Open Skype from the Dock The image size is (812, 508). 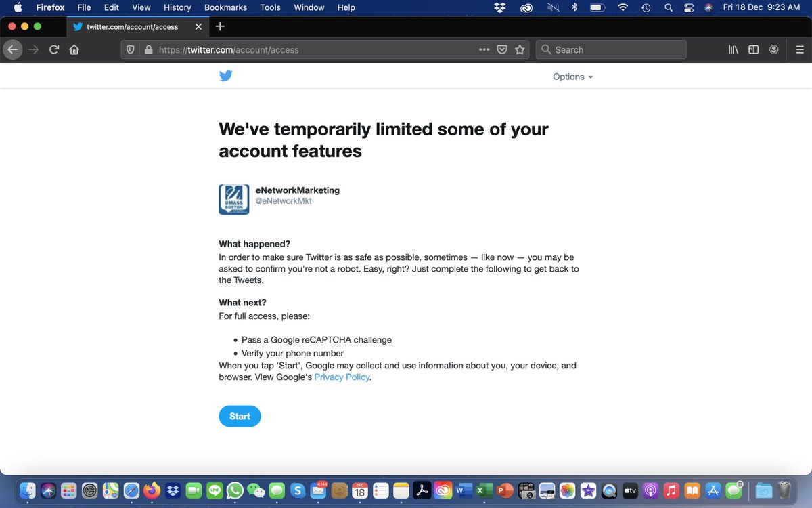(x=297, y=490)
